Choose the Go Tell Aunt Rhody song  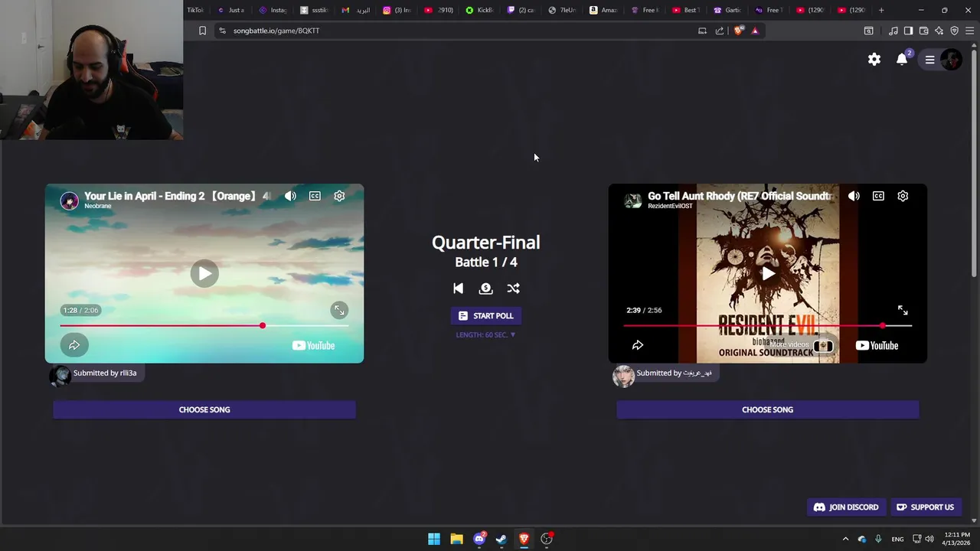768,409
